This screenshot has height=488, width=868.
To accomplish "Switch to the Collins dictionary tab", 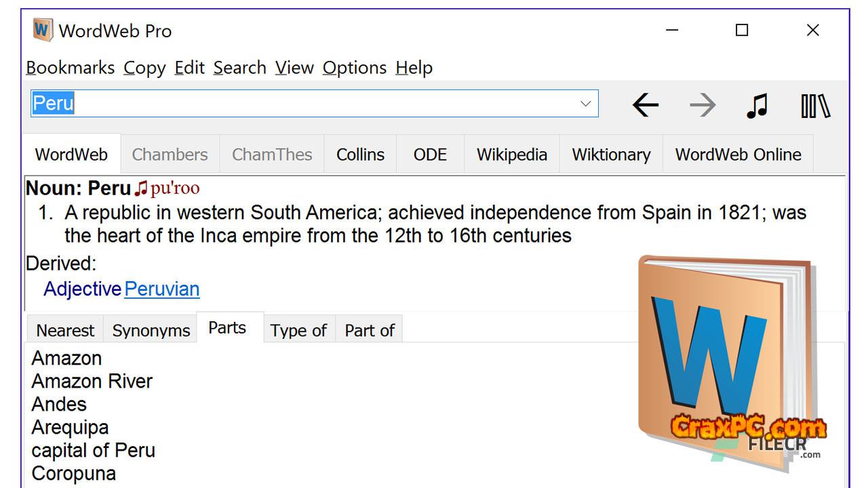I will (x=360, y=155).
